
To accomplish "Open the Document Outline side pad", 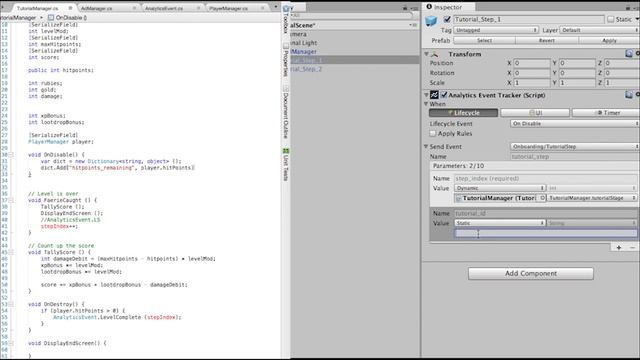I will point(286,112).
